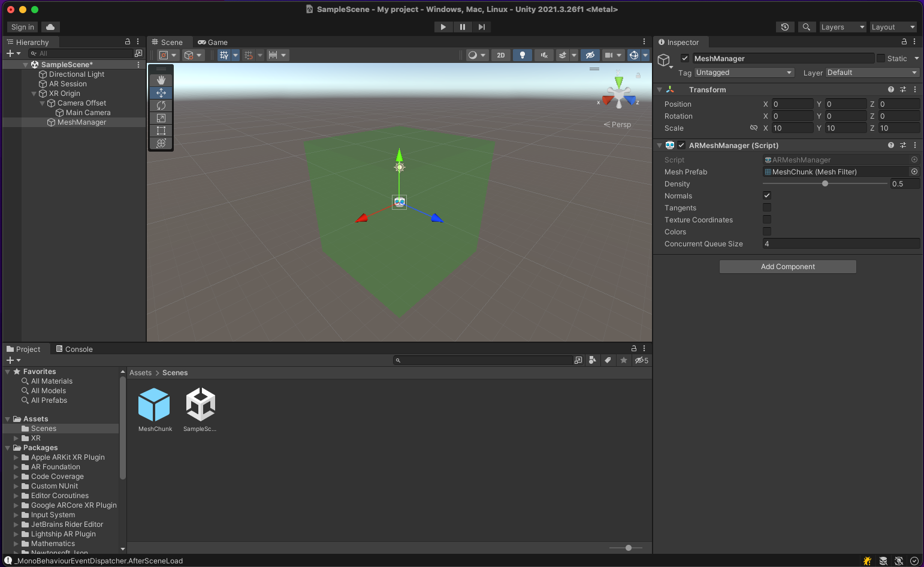Click the Step frame button
924x567 pixels.
coord(481,27)
